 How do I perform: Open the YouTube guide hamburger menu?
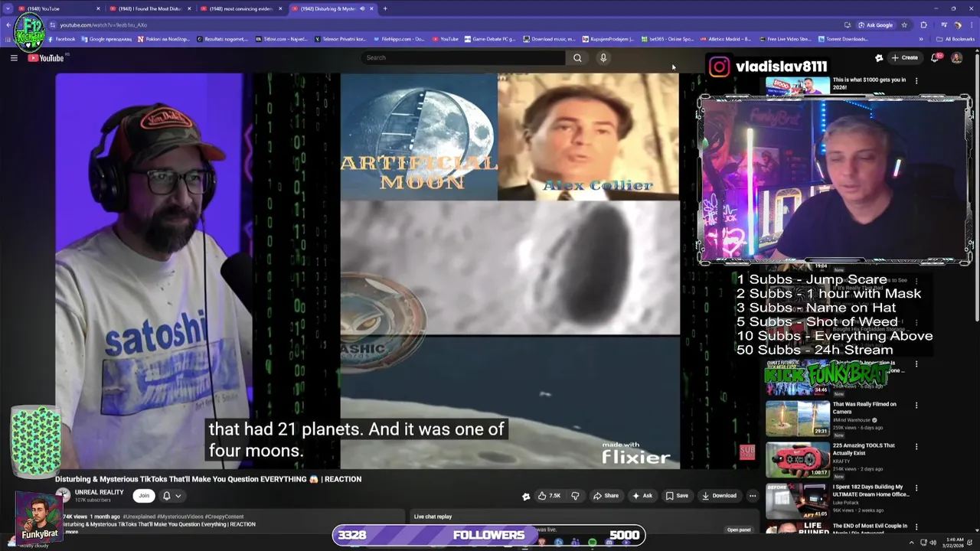[x=14, y=57]
